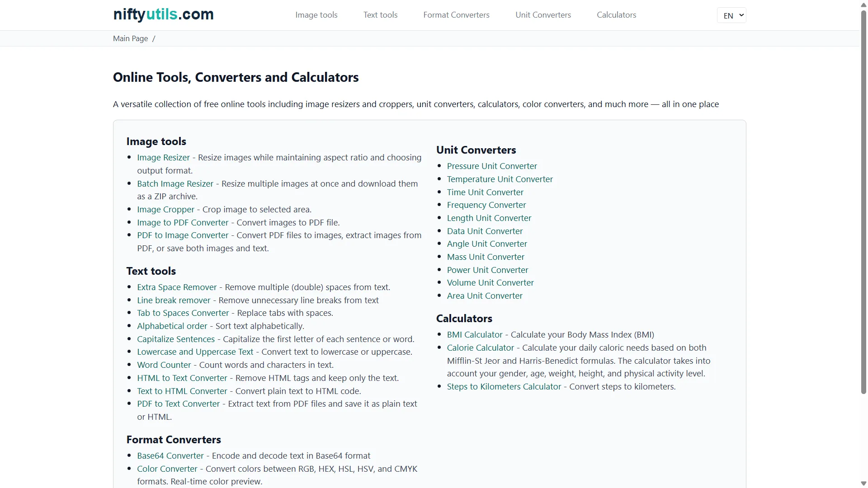The height and width of the screenshot is (488, 868).
Task: Open the Base64 Converter
Action: click(170, 455)
